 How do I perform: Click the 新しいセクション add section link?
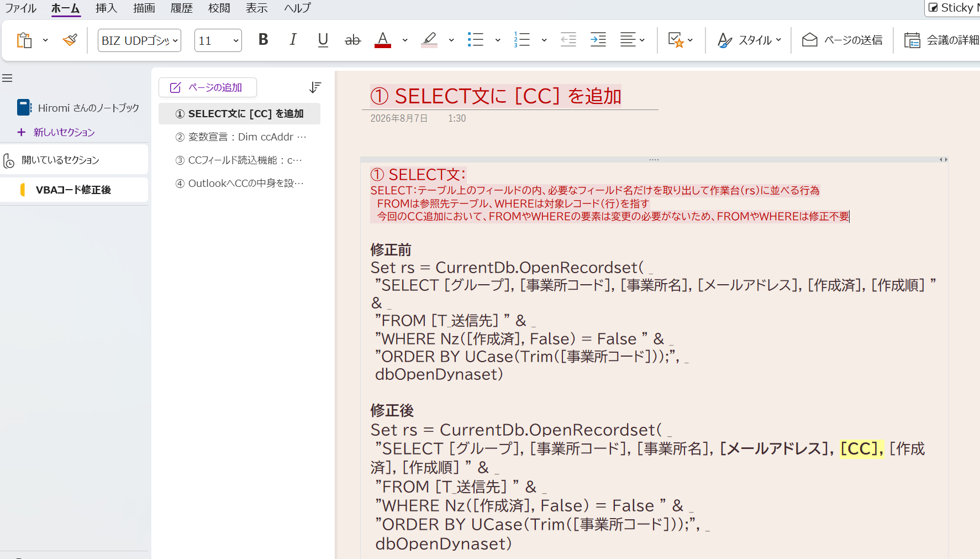(x=56, y=132)
